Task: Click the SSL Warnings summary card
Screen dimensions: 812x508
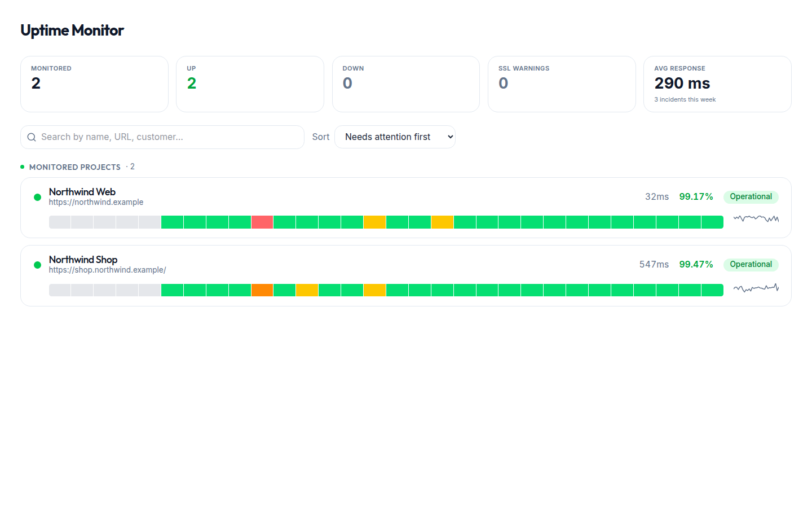Action: 562,84
